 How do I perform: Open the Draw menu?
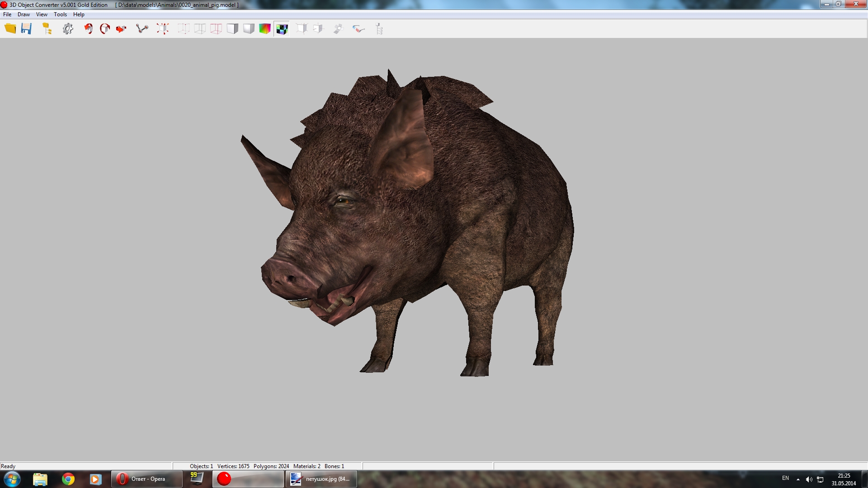coord(24,14)
